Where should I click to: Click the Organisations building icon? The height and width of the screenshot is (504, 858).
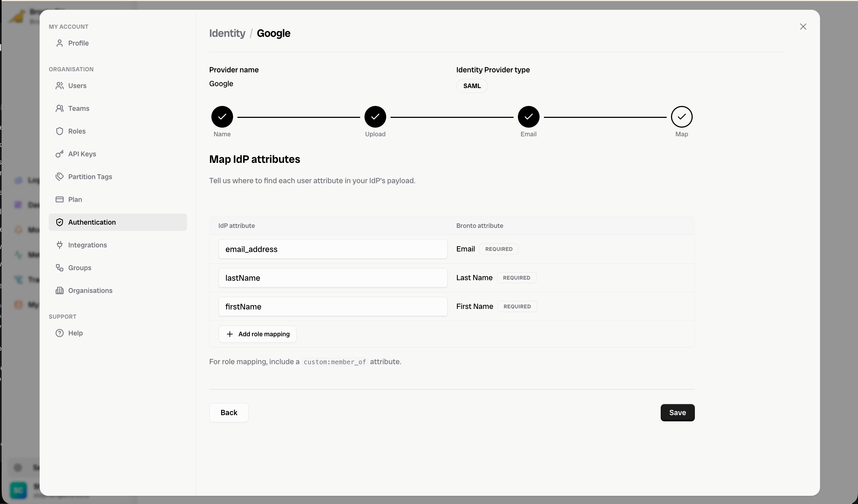[60, 290]
